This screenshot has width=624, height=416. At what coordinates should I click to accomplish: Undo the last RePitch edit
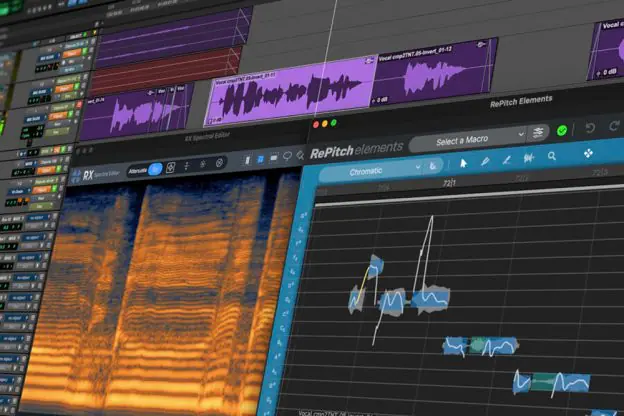pyautogui.click(x=590, y=128)
